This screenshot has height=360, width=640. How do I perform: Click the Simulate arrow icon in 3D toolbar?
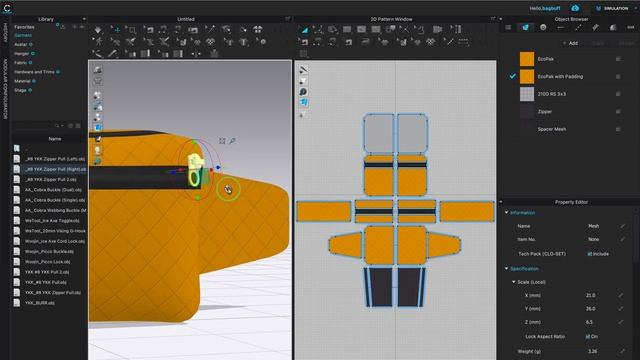click(98, 30)
